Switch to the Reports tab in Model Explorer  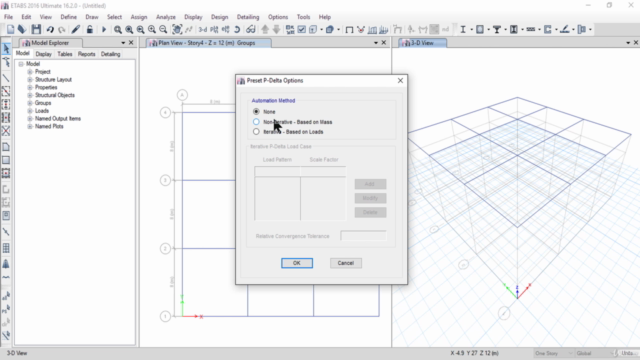pyautogui.click(x=87, y=54)
